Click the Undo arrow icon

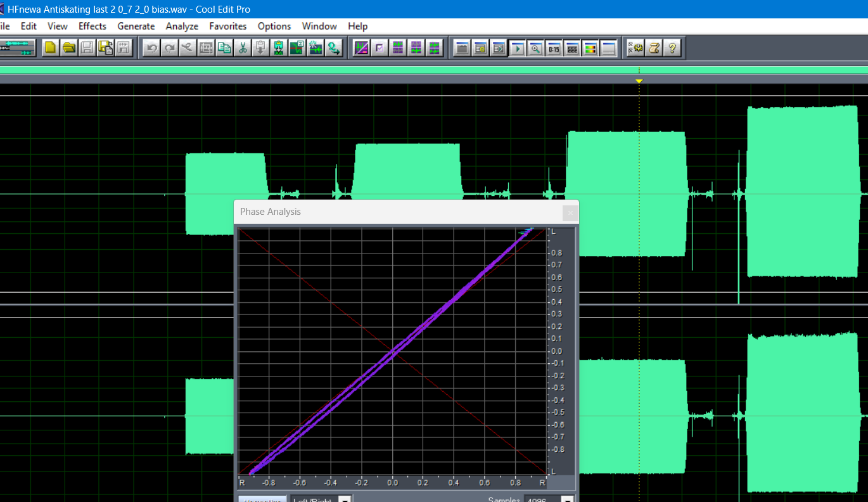click(151, 48)
